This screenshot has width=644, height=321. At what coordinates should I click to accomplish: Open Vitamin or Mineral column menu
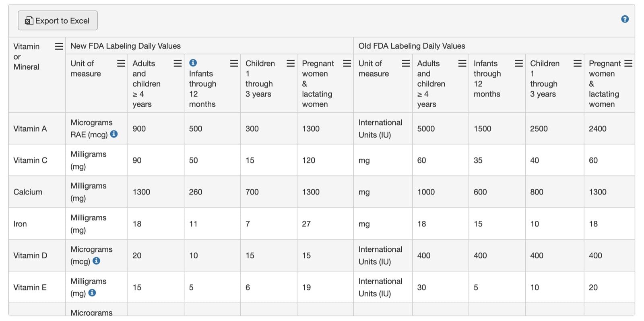[59, 46]
